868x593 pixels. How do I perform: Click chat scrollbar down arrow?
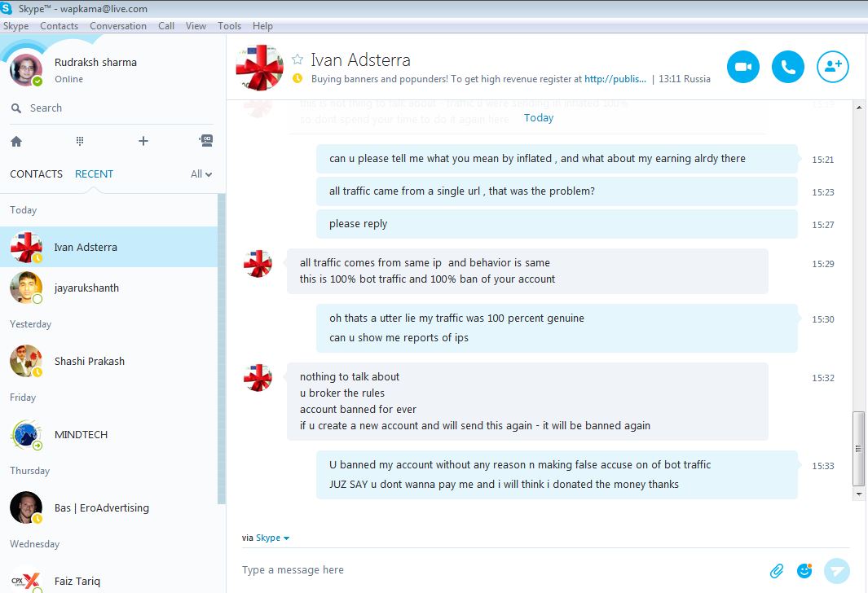click(858, 494)
